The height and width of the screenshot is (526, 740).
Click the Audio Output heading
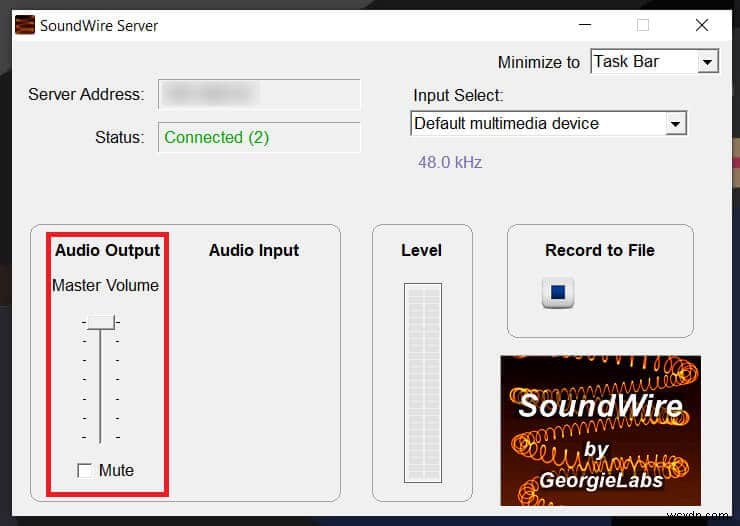click(x=108, y=250)
